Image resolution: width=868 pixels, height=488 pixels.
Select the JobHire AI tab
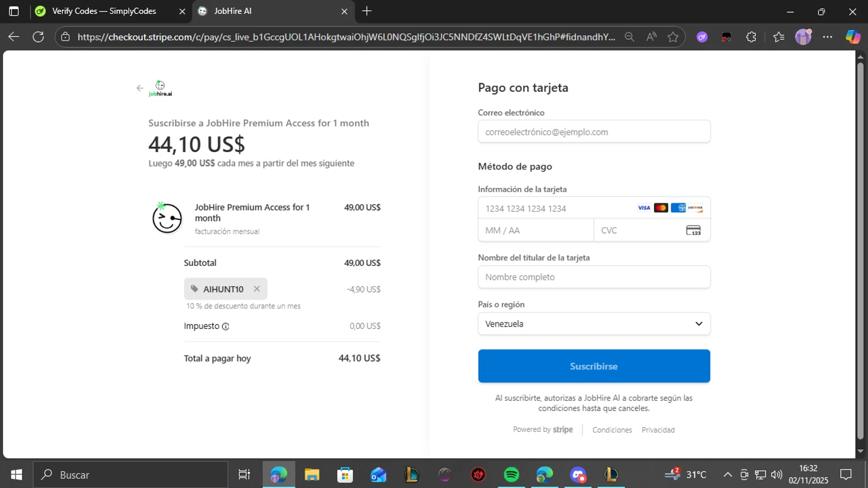[x=273, y=11]
